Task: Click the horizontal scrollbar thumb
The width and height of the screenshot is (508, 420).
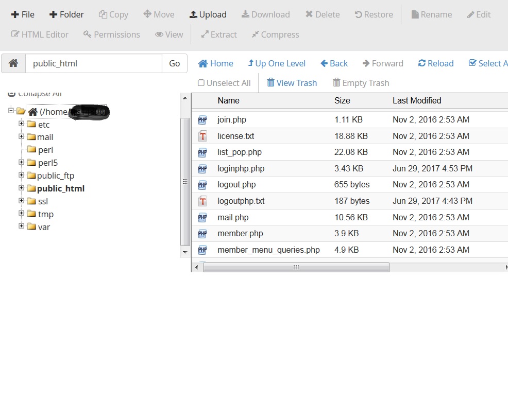Action: coord(296,268)
